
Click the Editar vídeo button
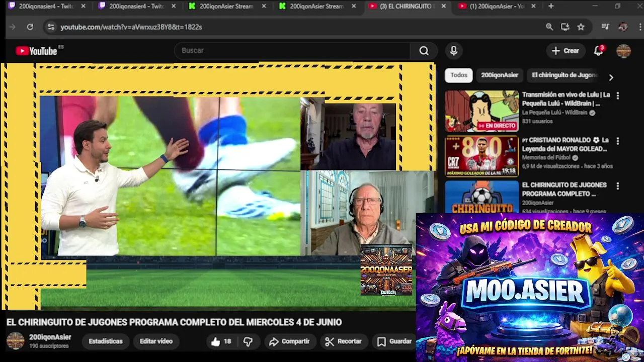tap(156, 341)
